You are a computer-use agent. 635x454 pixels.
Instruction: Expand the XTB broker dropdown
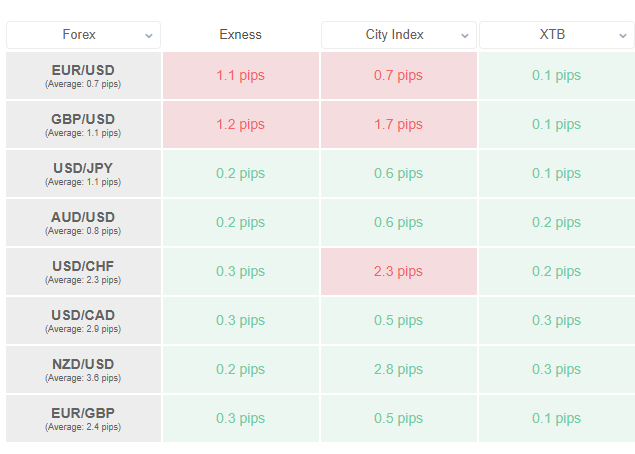coord(555,35)
